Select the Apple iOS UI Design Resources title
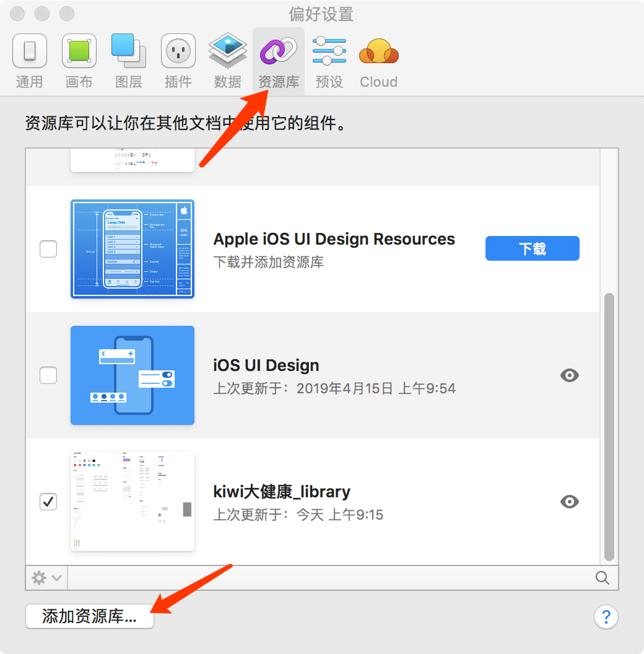 (x=334, y=239)
